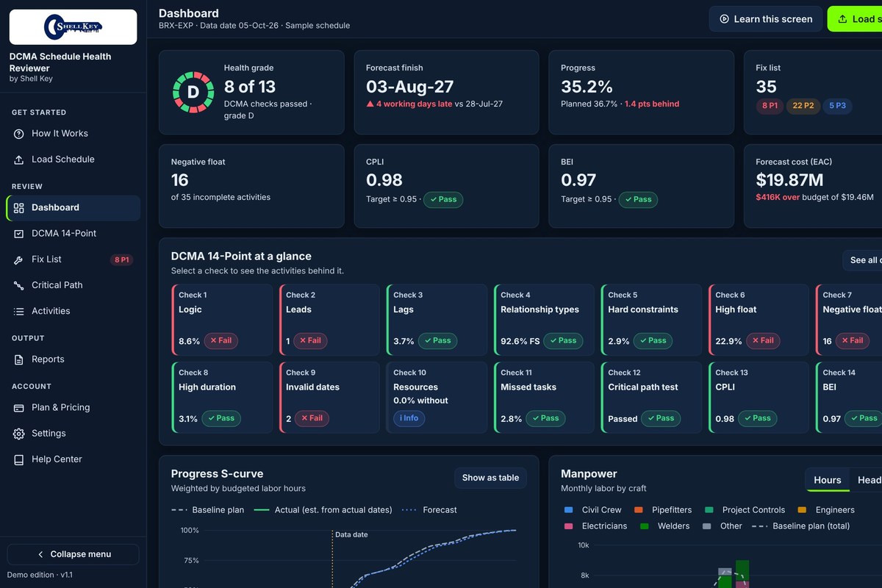Click the Help Center book icon
The width and height of the screenshot is (882, 588).
pos(19,459)
